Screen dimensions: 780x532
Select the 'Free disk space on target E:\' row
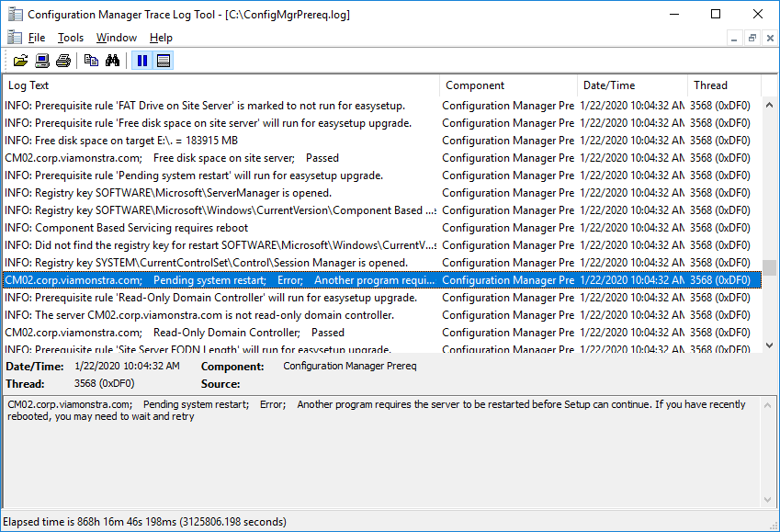(x=382, y=141)
